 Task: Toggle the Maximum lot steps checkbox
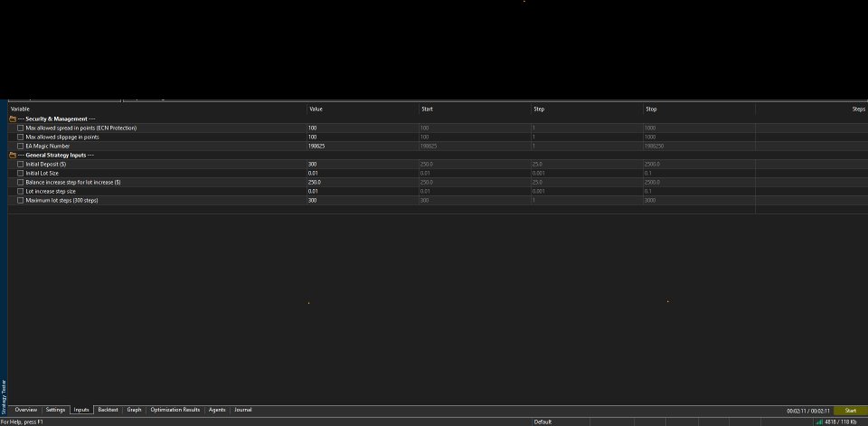click(21, 201)
